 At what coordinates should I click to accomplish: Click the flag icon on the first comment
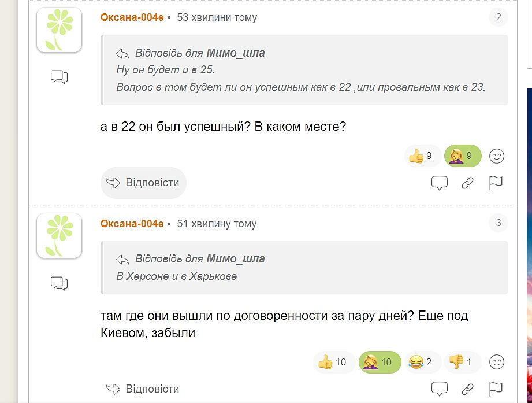click(496, 183)
